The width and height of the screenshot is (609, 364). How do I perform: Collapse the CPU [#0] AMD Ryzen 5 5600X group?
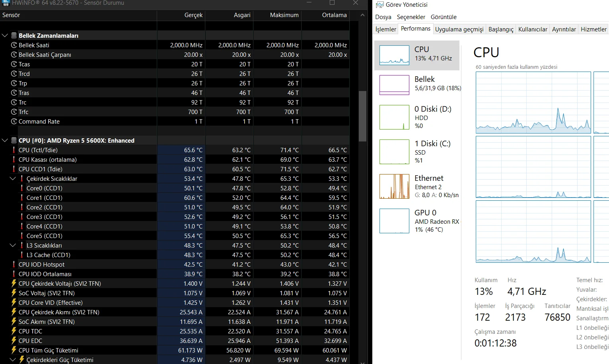[x=5, y=140]
